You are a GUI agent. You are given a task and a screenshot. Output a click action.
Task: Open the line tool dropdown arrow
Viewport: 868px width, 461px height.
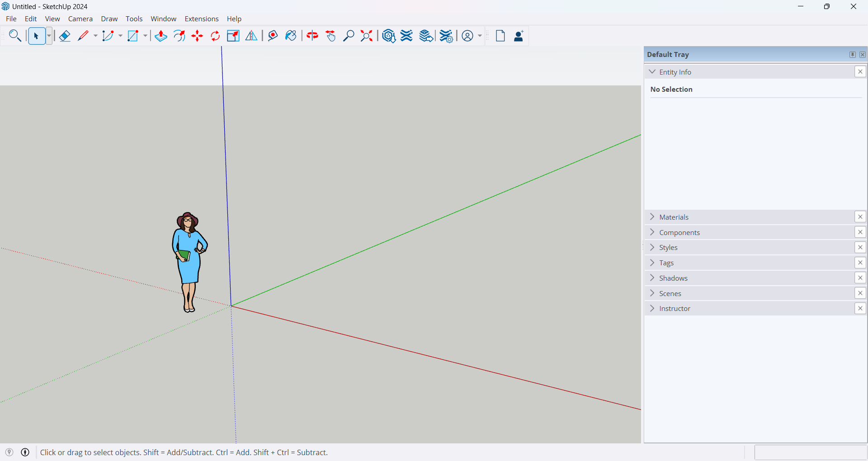tap(95, 36)
